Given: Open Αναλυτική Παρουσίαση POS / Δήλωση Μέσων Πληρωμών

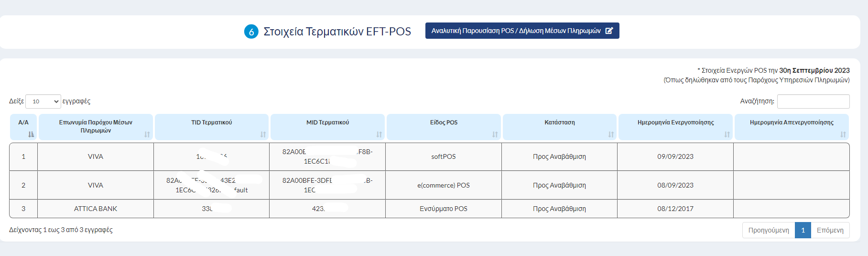Looking at the screenshot, I should (522, 31).
